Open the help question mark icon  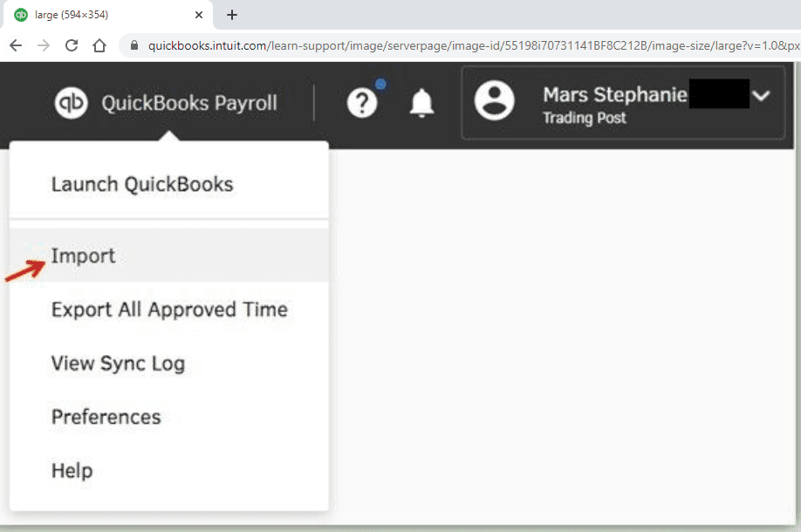[x=362, y=103]
